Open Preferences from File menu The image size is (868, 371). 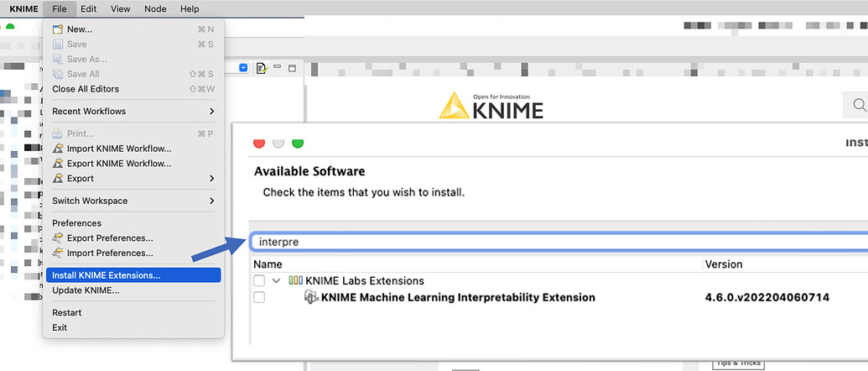(x=133, y=223)
